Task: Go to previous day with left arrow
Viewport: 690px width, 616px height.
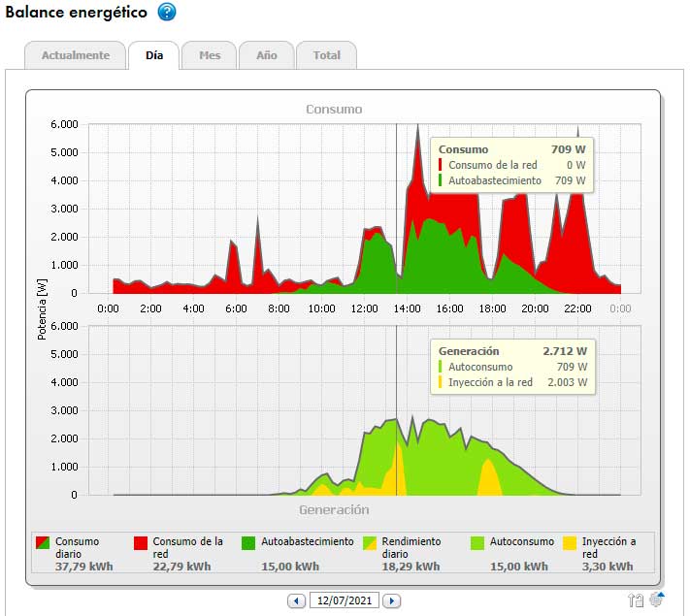Action: click(x=296, y=600)
